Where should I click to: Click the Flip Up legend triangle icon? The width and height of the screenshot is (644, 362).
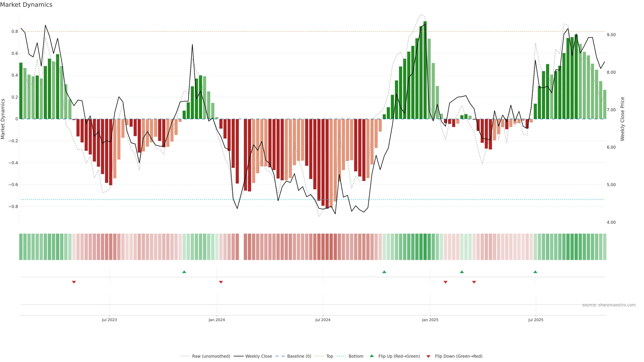372,356
